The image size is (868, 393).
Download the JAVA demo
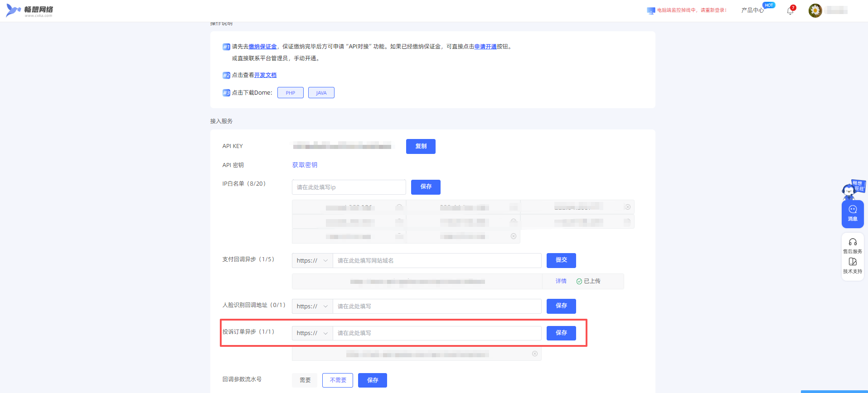[x=321, y=93]
